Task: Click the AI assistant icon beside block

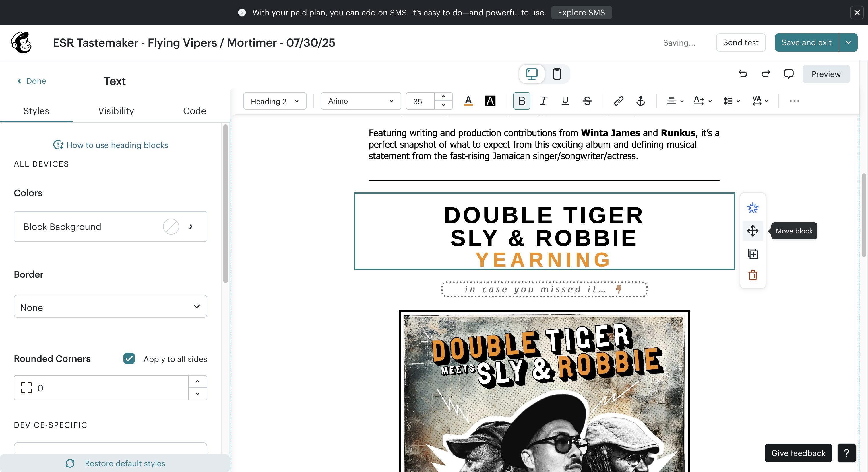Action: 752,208
